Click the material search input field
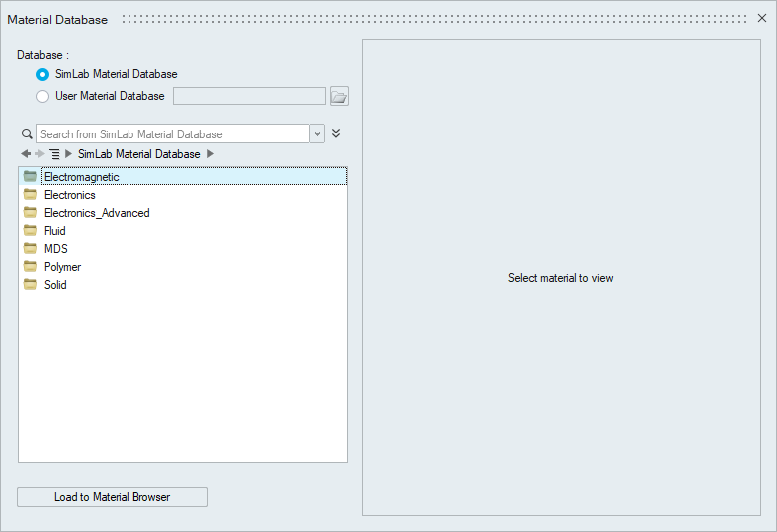Image resolution: width=777 pixels, height=532 pixels. click(172, 133)
